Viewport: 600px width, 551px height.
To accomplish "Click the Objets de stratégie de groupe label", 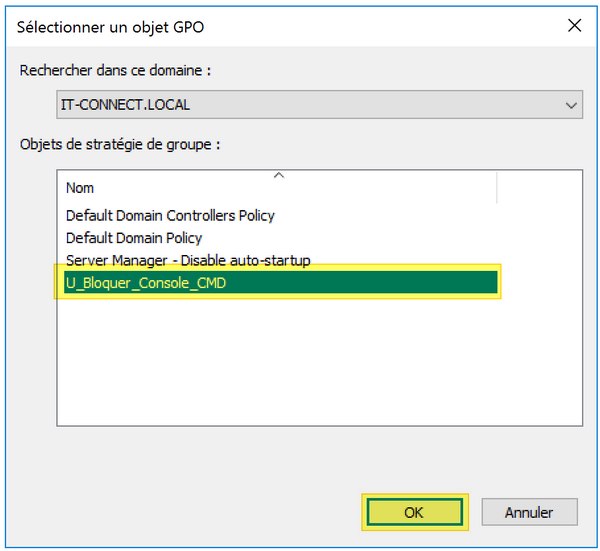I will coord(120,144).
